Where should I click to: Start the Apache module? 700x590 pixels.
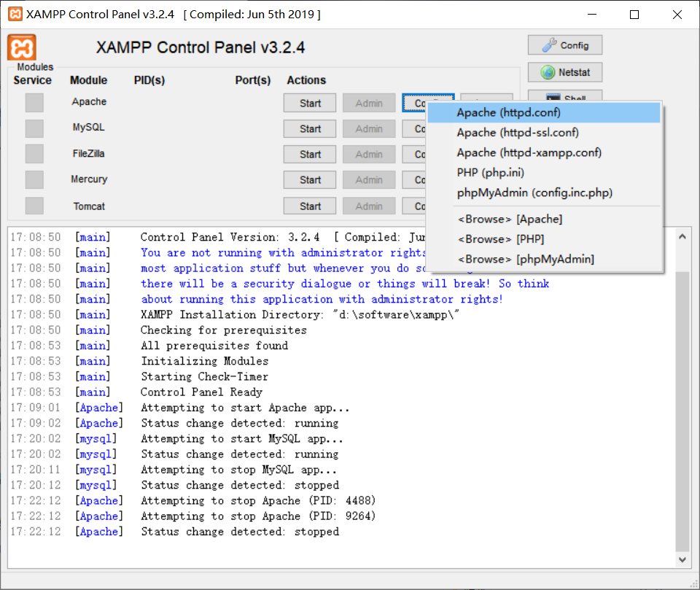coord(310,103)
